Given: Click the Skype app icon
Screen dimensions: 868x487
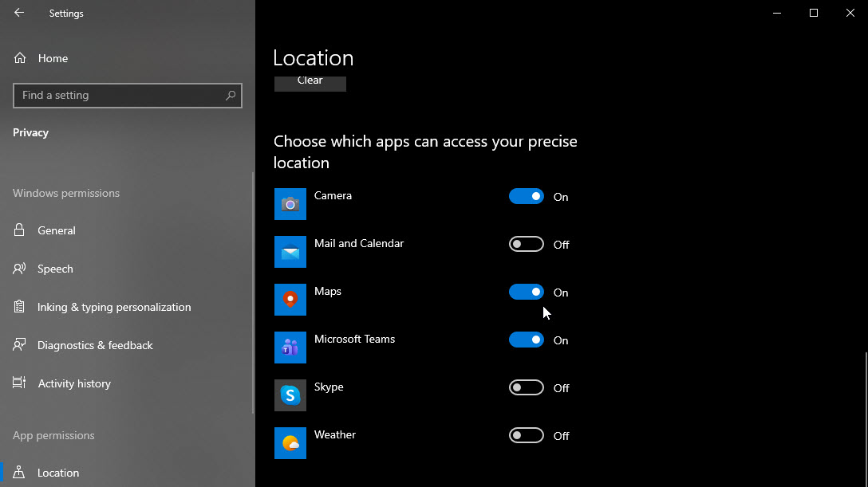Looking at the screenshot, I should pos(290,395).
